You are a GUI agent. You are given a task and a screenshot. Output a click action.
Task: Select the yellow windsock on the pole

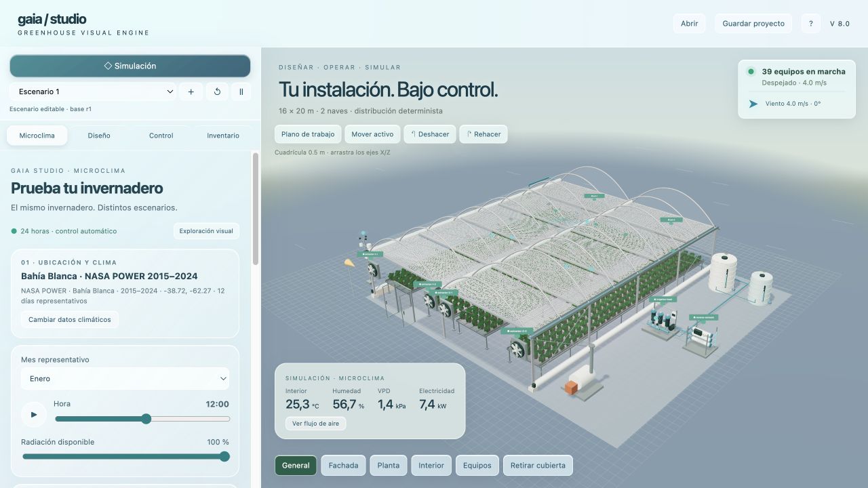349,262
